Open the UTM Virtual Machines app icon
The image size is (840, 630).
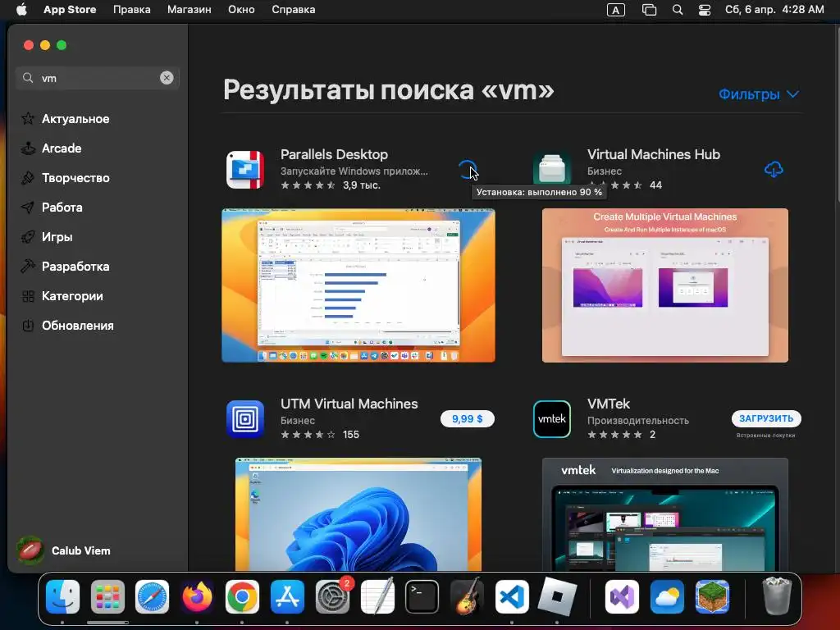[x=245, y=419]
